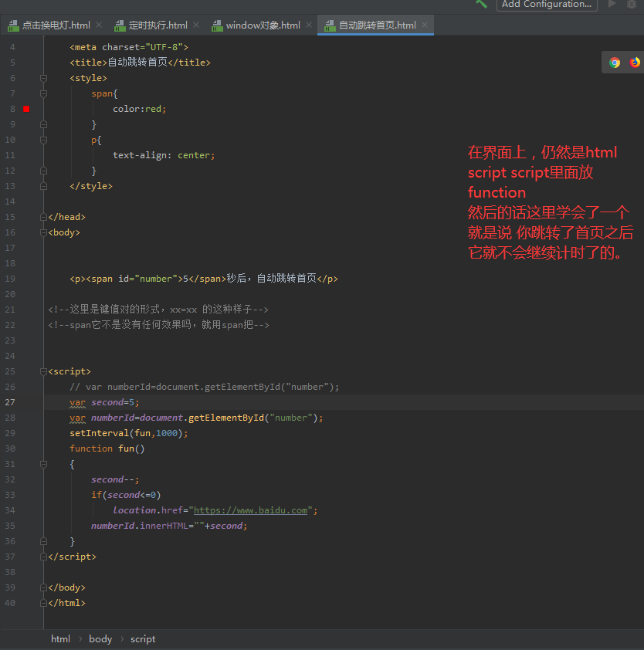
Task: Click 'location.href' in the code
Action: point(148,510)
